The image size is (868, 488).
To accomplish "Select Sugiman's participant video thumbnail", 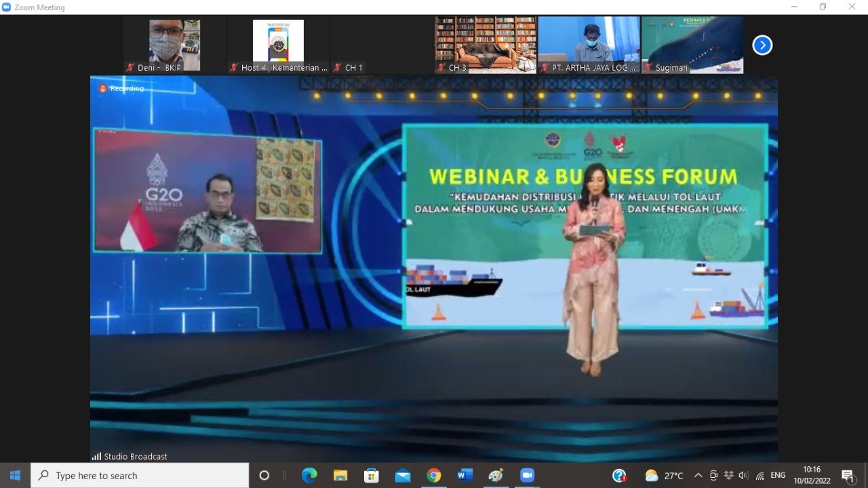I will [692, 45].
